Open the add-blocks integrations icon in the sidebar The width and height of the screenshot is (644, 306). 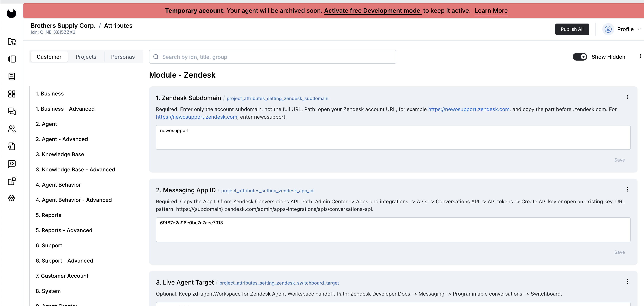pyautogui.click(x=12, y=181)
